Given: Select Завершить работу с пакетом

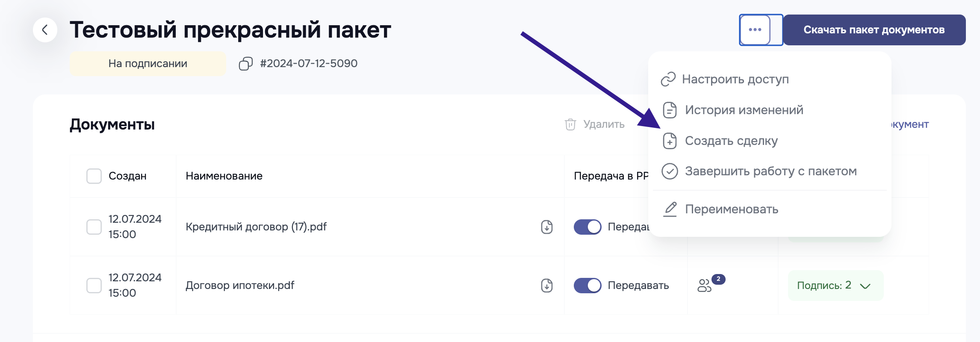Looking at the screenshot, I should coord(770,171).
